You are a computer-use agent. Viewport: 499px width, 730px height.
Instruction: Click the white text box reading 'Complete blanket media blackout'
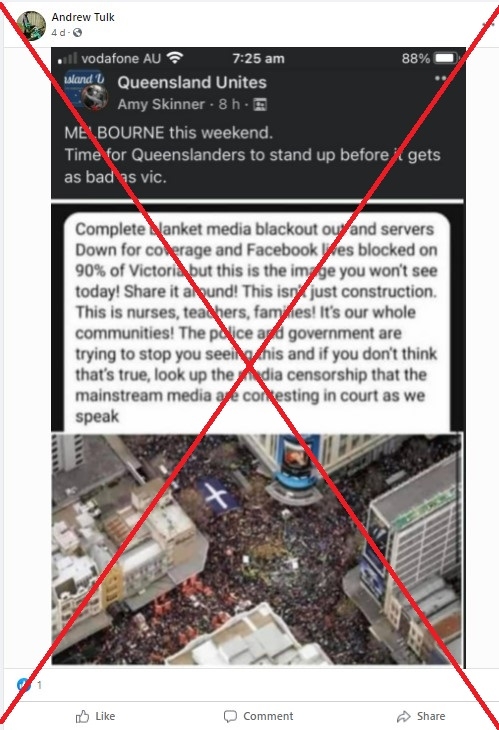point(257,322)
